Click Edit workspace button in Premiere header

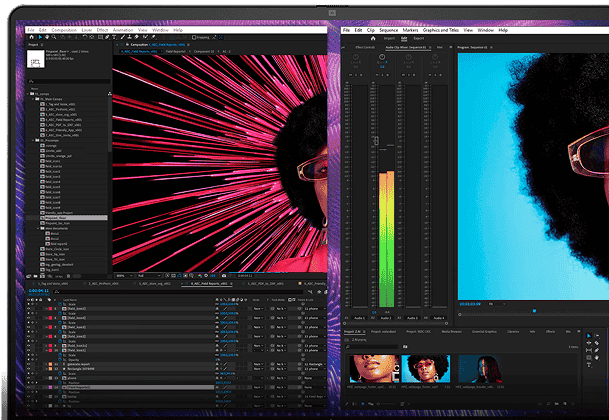404,38
